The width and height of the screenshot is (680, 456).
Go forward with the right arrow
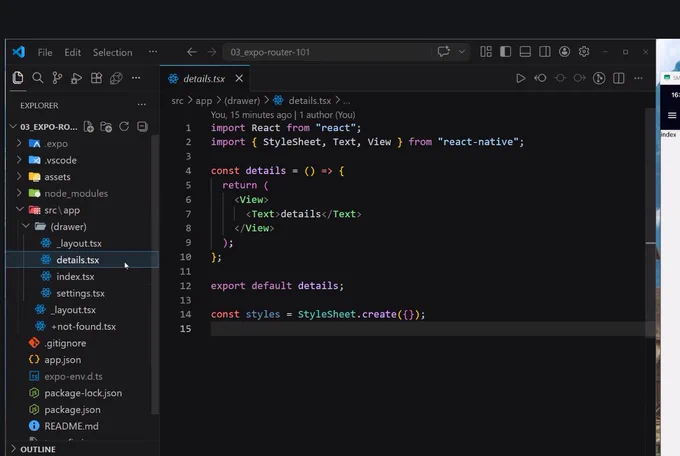(x=211, y=52)
